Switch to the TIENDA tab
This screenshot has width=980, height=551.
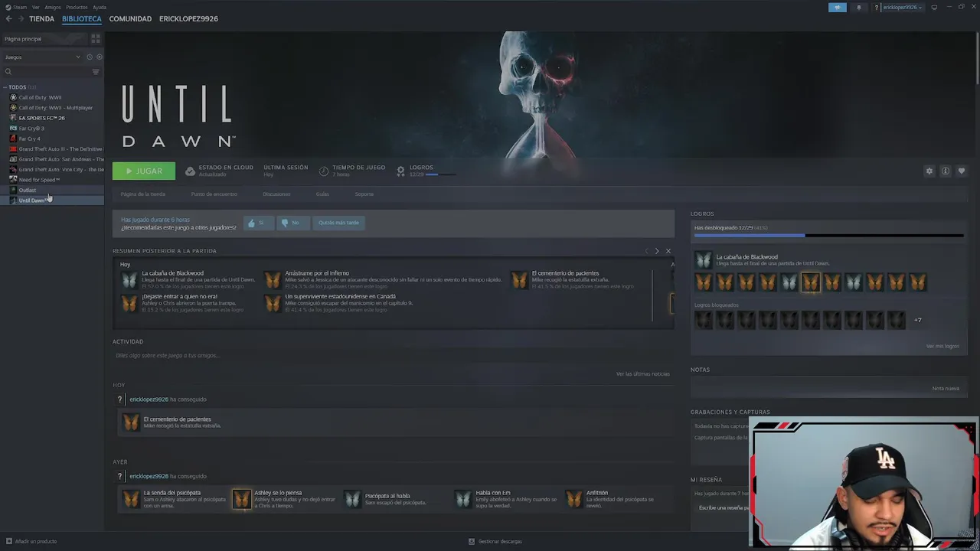click(x=41, y=18)
